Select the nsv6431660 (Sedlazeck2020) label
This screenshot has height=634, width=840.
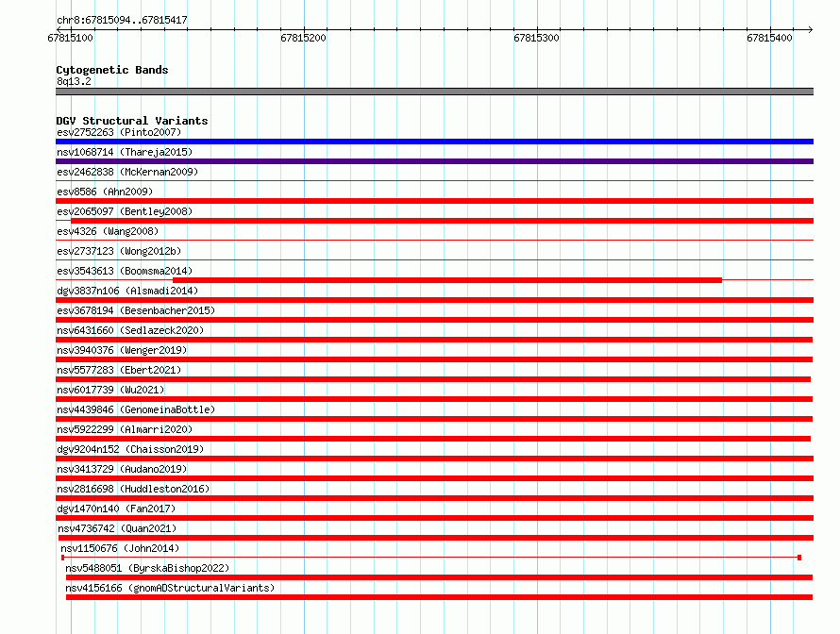click(130, 330)
